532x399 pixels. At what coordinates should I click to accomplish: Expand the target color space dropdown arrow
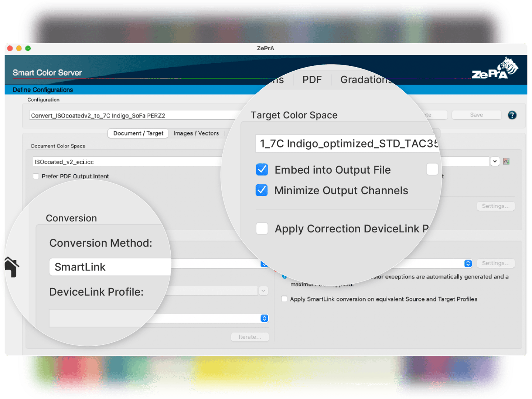tap(495, 161)
